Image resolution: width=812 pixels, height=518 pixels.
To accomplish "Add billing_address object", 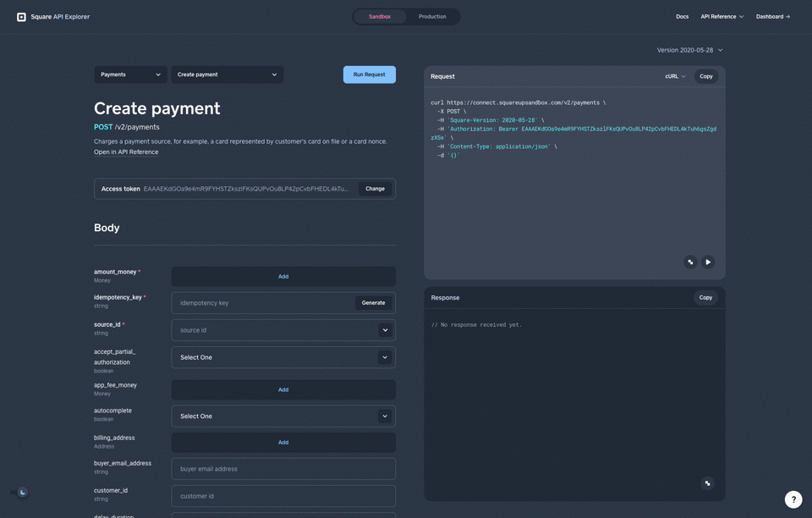I will click(x=283, y=443).
